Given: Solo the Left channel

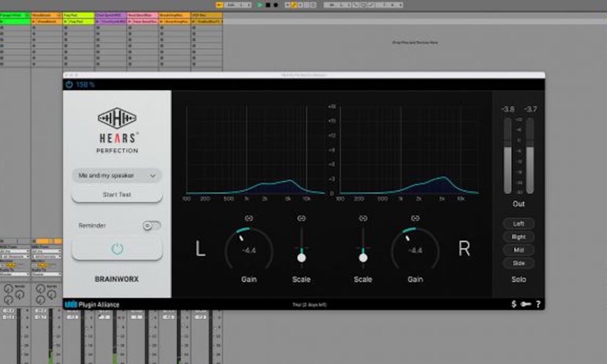Looking at the screenshot, I should pyautogui.click(x=518, y=223).
